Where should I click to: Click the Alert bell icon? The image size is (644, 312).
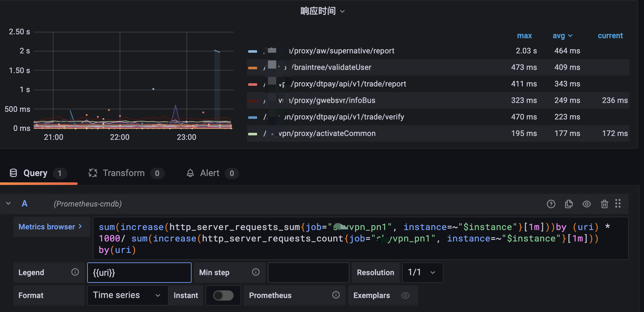click(190, 173)
